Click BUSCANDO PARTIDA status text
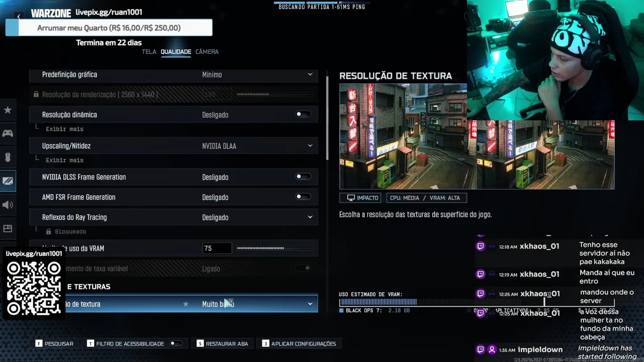 (x=322, y=7)
